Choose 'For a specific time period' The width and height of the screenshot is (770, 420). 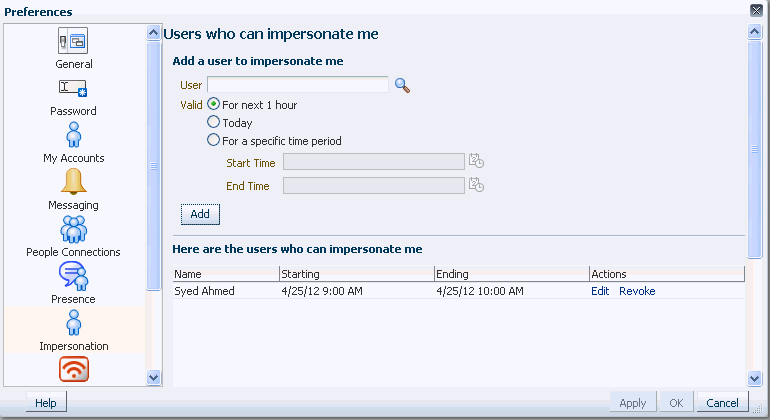(x=213, y=140)
